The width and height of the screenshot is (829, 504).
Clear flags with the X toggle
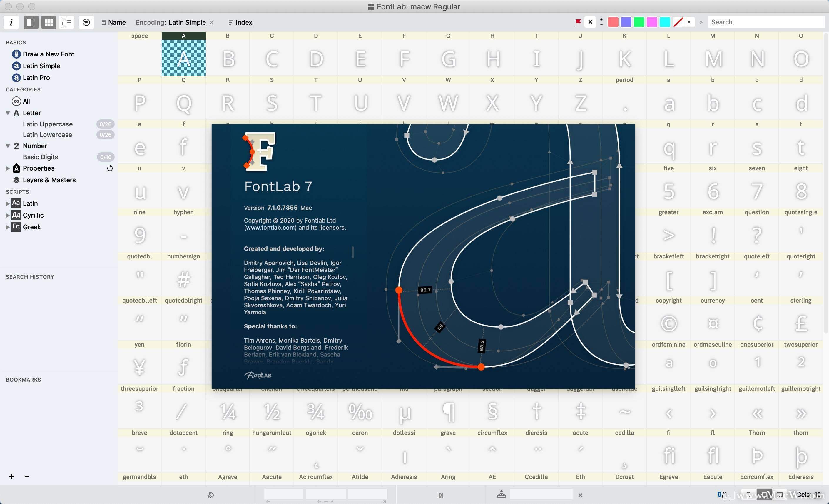click(x=590, y=22)
